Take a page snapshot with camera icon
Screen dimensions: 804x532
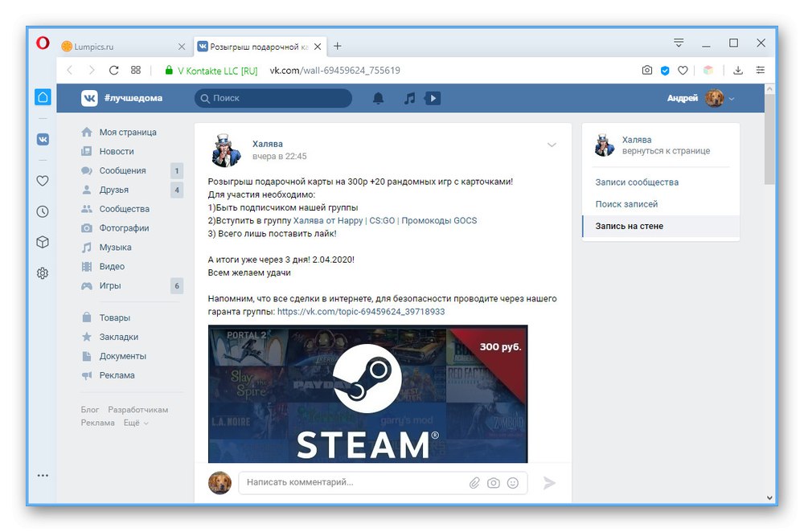coord(647,70)
